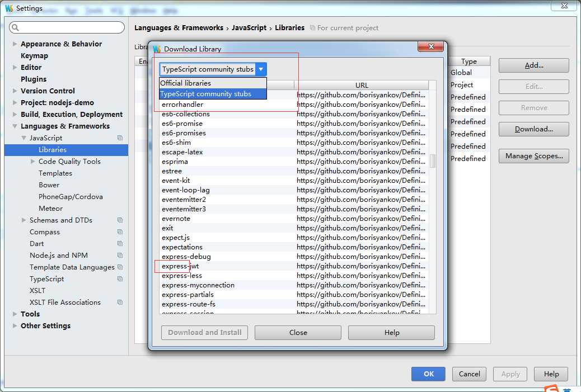Select es6-promise library row
581x392 pixels.
pos(293,124)
